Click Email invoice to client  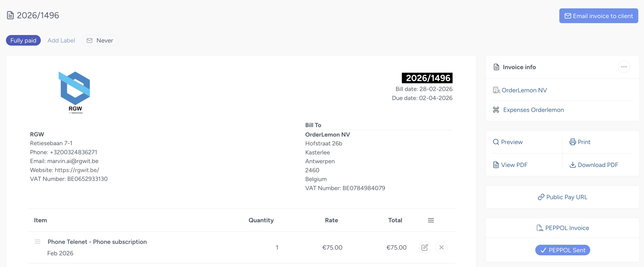598,15
